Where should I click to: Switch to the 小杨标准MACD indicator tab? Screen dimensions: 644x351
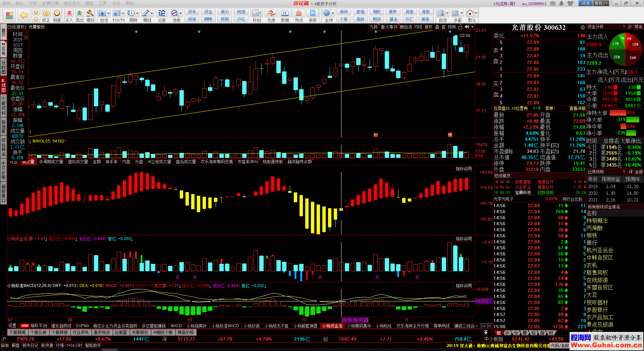[225, 326]
